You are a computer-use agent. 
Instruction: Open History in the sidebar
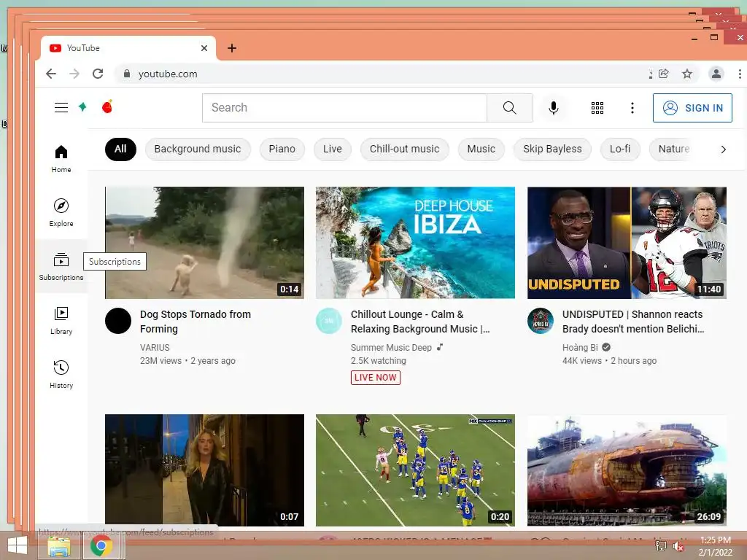coord(61,375)
